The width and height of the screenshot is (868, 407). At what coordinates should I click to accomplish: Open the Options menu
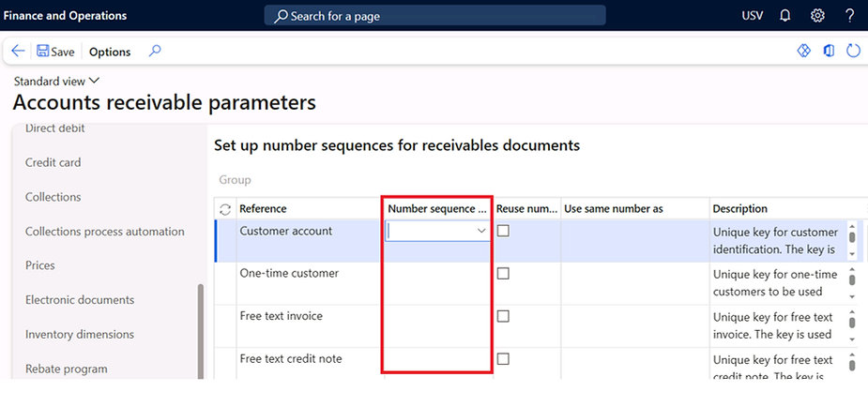pyautogui.click(x=110, y=52)
